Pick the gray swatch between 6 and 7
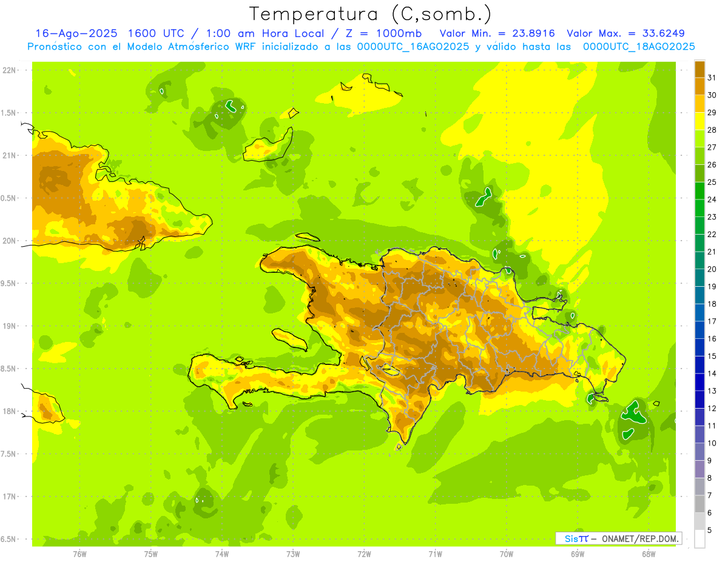The height and width of the screenshot is (562, 728). coord(700,504)
